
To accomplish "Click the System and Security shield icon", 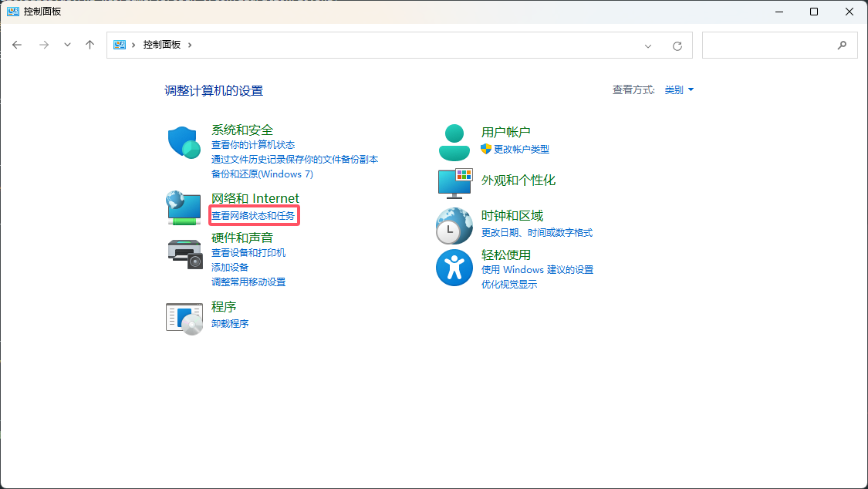I will 184,143.
